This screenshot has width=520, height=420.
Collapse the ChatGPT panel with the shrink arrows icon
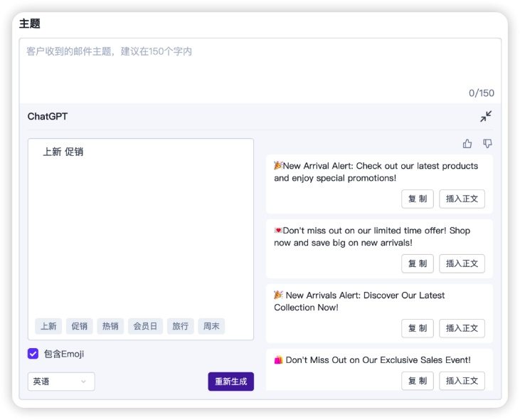[x=486, y=117]
